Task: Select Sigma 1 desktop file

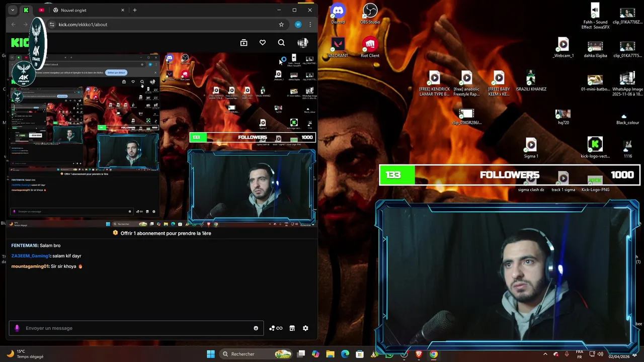Action: (x=531, y=148)
